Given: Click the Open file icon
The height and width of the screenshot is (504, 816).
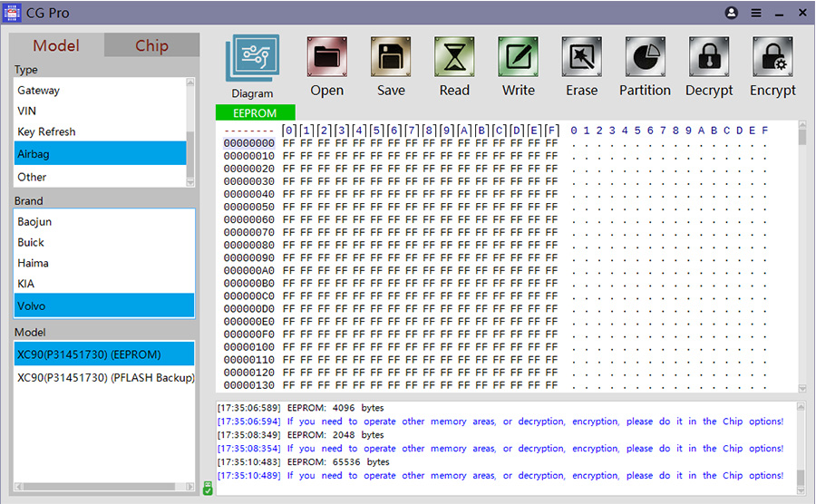Looking at the screenshot, I should tap(326, 58).
